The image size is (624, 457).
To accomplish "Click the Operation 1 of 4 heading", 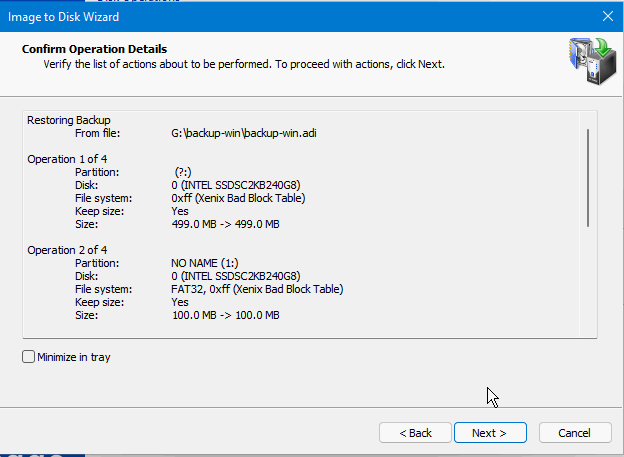I will click(x=67, y=159).
